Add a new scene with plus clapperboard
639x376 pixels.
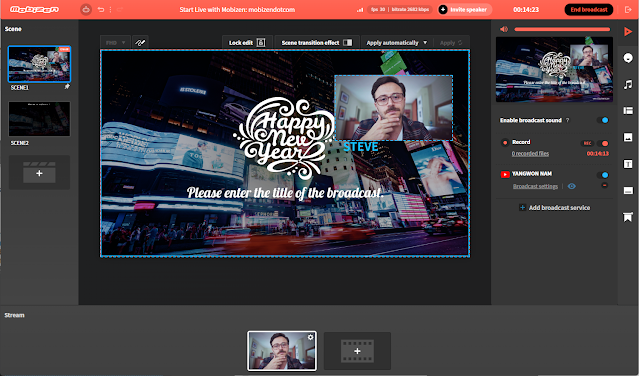coord(39,172)
